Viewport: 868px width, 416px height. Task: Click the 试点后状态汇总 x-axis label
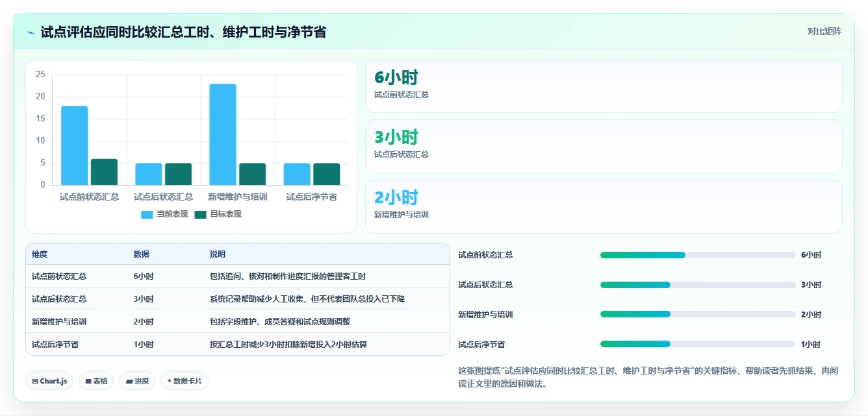pos(163,197)
